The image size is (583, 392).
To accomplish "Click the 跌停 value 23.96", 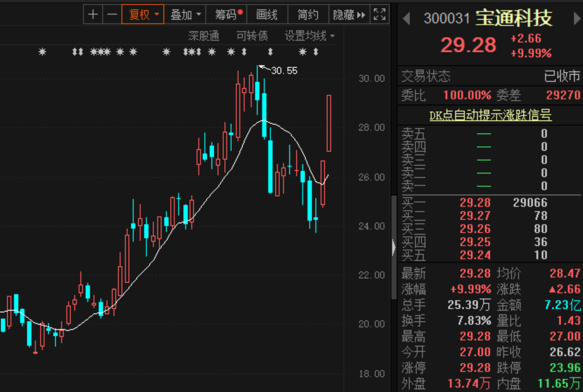I will tap(565, 368).
